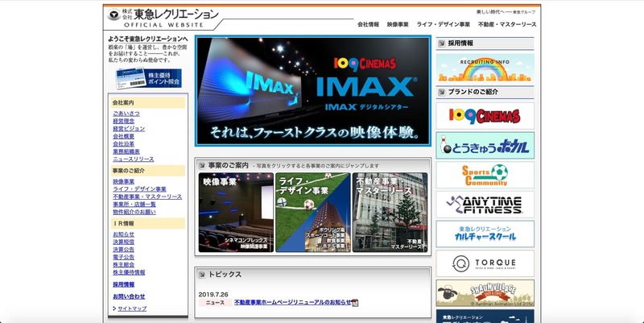Click the TORQUE brand logo
Image resolution: width=644 pixels, height=323 pixels.
click(485, 263)
